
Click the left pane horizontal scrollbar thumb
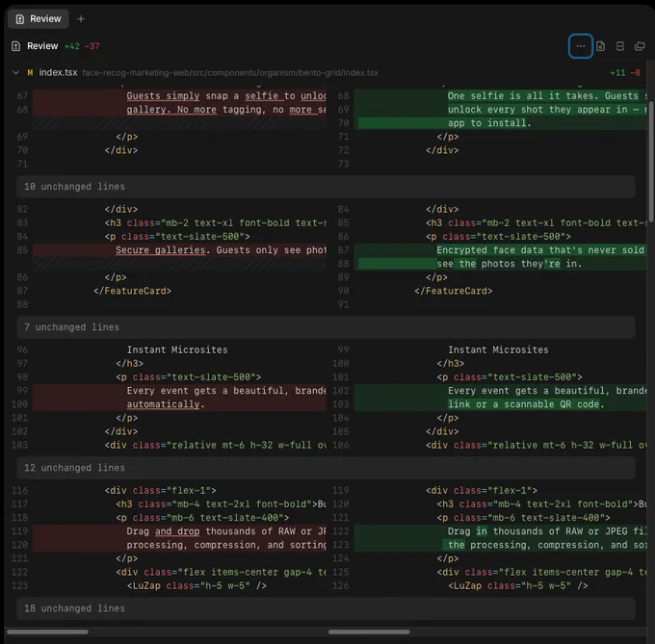click(x=47, y=631)
